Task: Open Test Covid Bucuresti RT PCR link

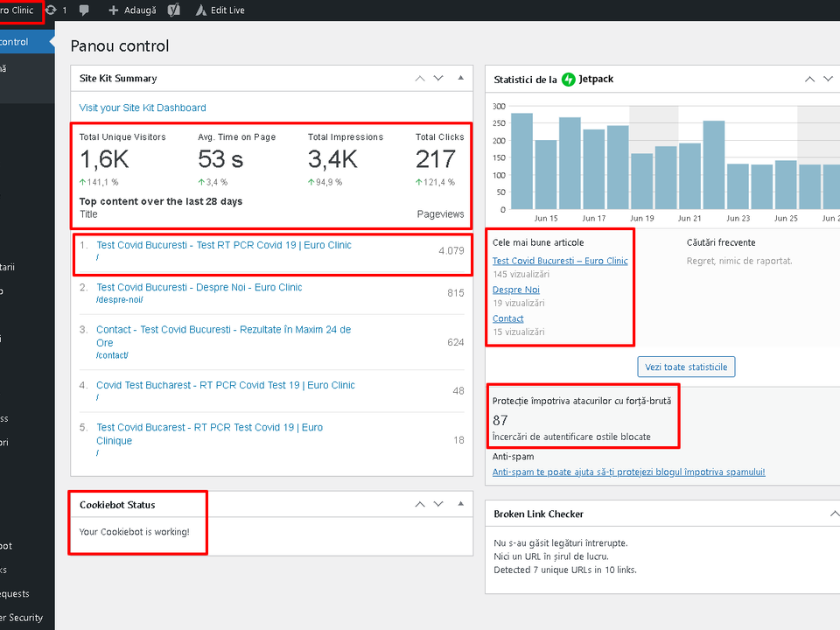Action: click(224, 245)
